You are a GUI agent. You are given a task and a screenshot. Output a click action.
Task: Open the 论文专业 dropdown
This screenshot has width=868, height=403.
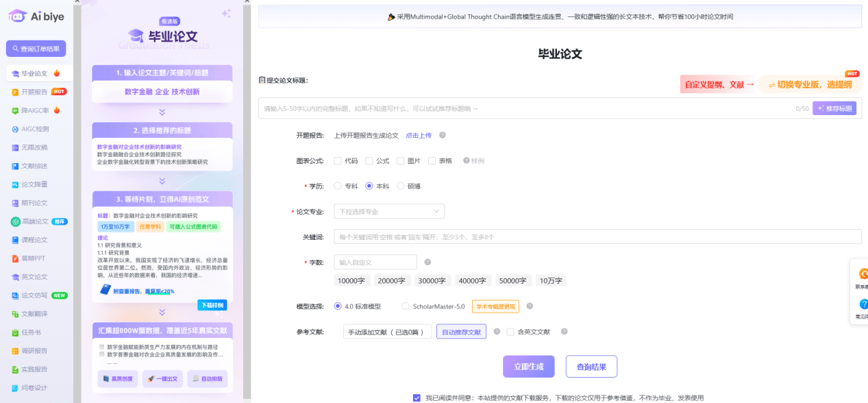(389, 211)
